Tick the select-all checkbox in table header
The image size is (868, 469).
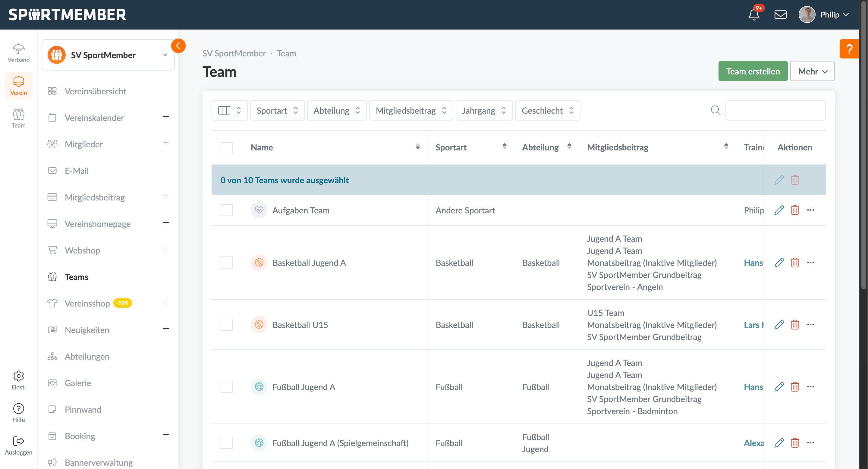[x=226, y=148]
